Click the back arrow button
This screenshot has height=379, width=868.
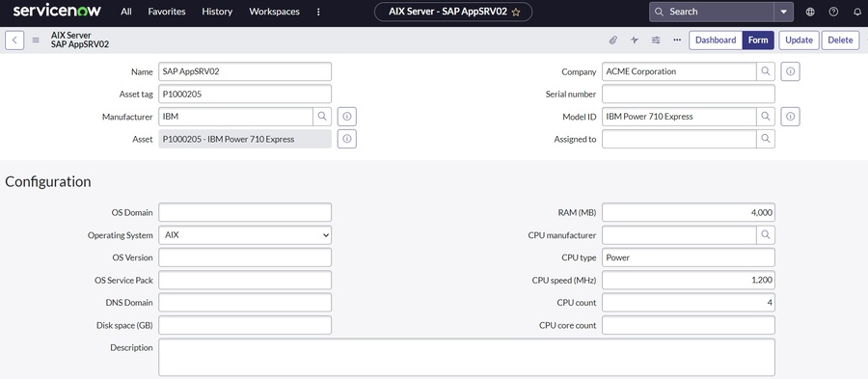tap(14, 41)
